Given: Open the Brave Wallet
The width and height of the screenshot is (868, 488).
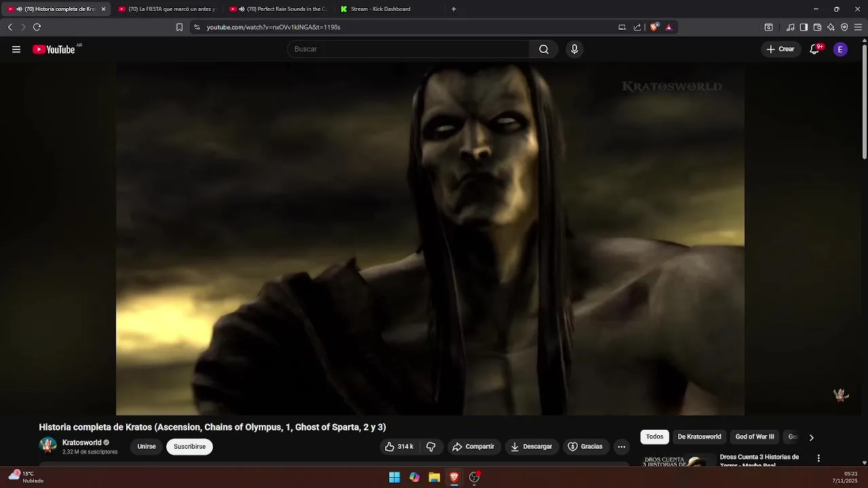Looking at the screenshot, I should pos(817,27).
